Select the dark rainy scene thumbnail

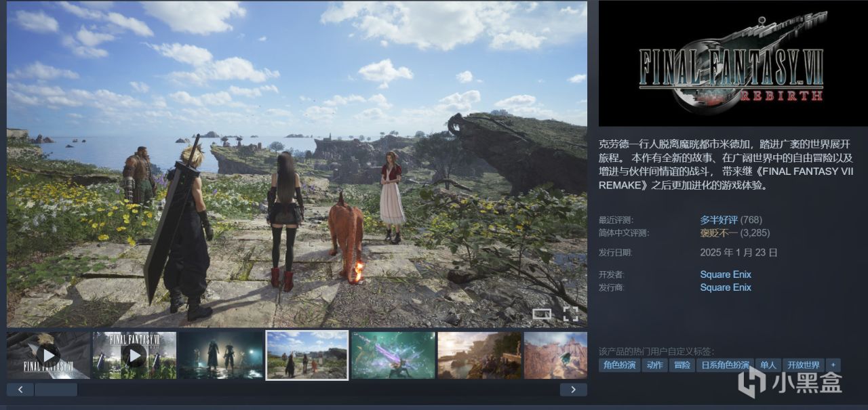220,355
